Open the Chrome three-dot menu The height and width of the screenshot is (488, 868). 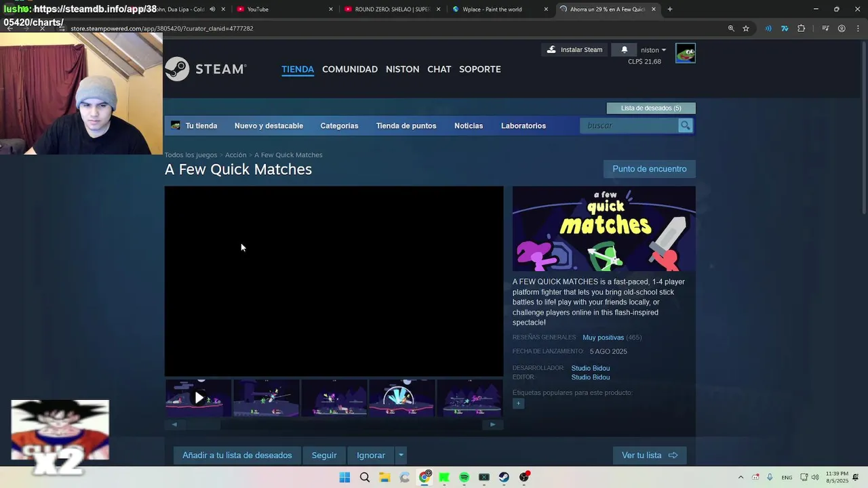tap(858, 28)
